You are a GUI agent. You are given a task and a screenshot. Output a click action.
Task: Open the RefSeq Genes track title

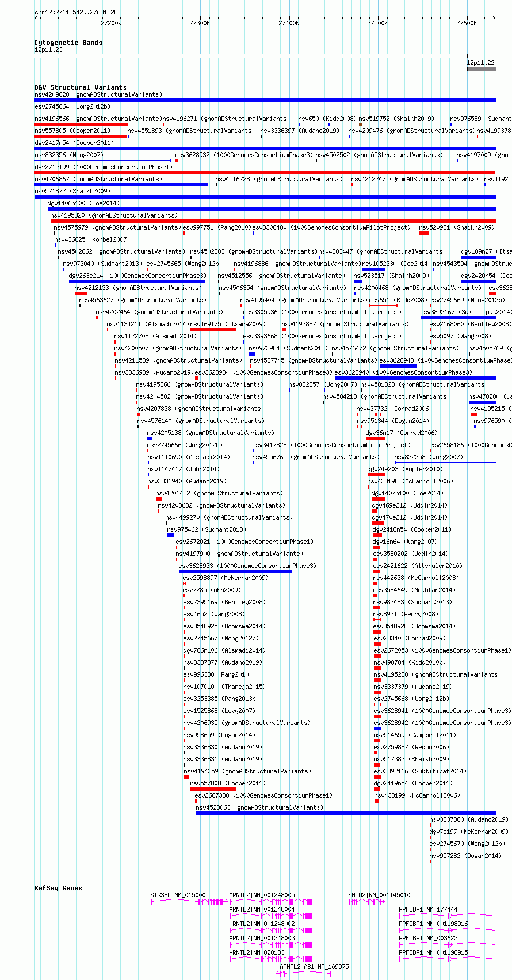[58, 888]
